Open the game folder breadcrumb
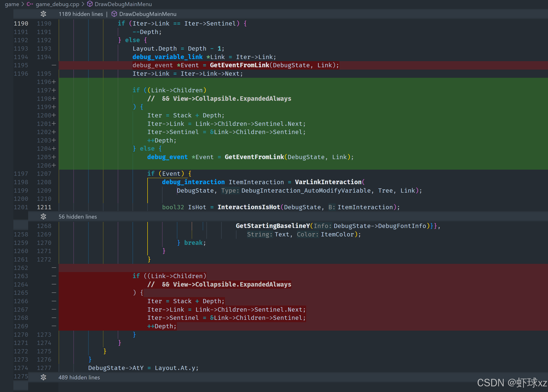 [12, 4]
